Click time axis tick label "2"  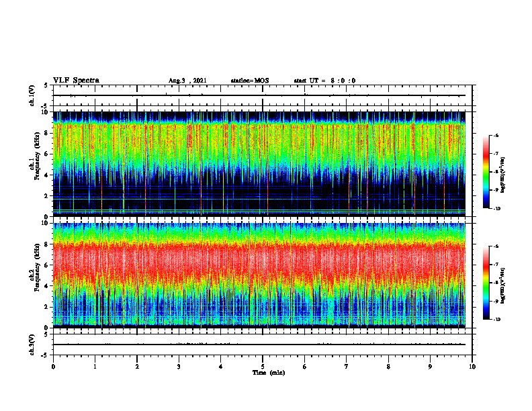click(x=137, y=367)
